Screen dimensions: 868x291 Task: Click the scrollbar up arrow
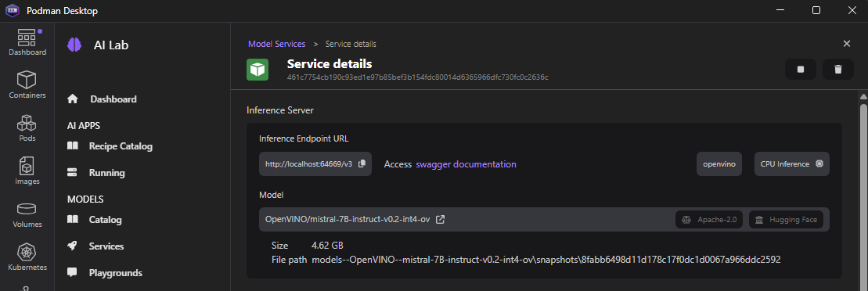863,97
